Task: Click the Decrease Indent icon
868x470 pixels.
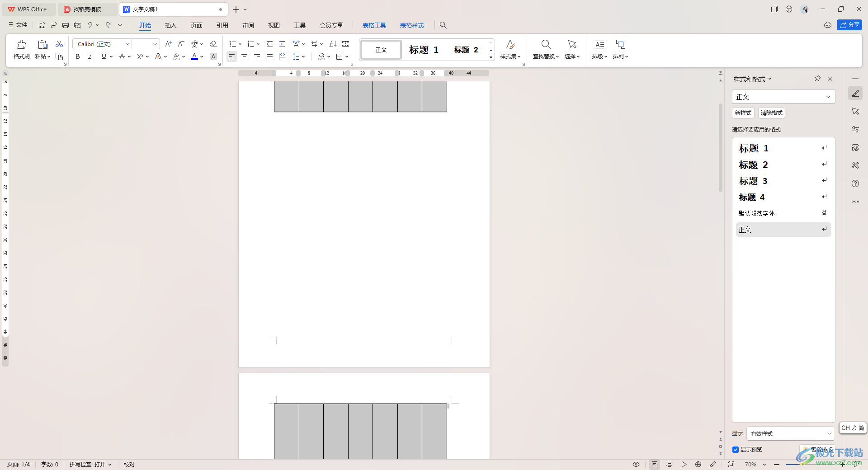Action: pyautogui.click(x=270, y=44)
